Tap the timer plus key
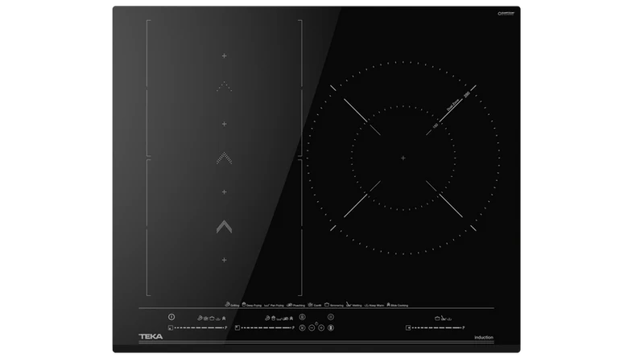This screenshot has height=362, width=644. (321, 327)
